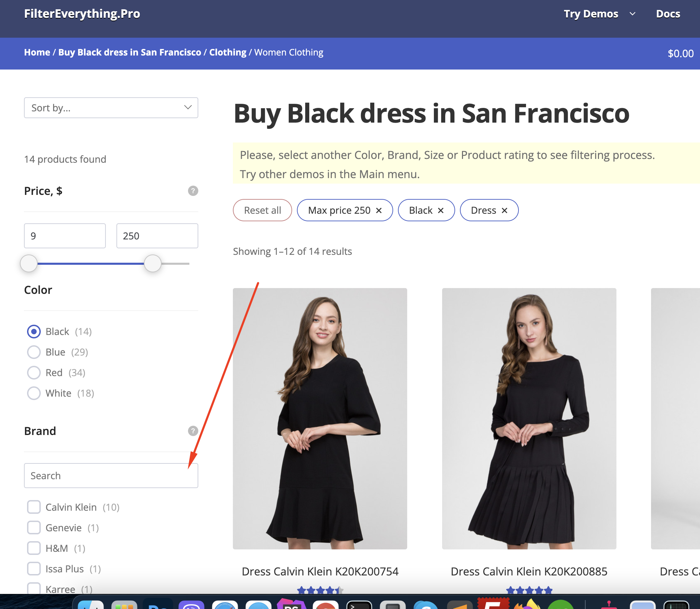Viewport: 700px width, 609px height.
Task: Click the Brand search input field
Action: [111, 476]
